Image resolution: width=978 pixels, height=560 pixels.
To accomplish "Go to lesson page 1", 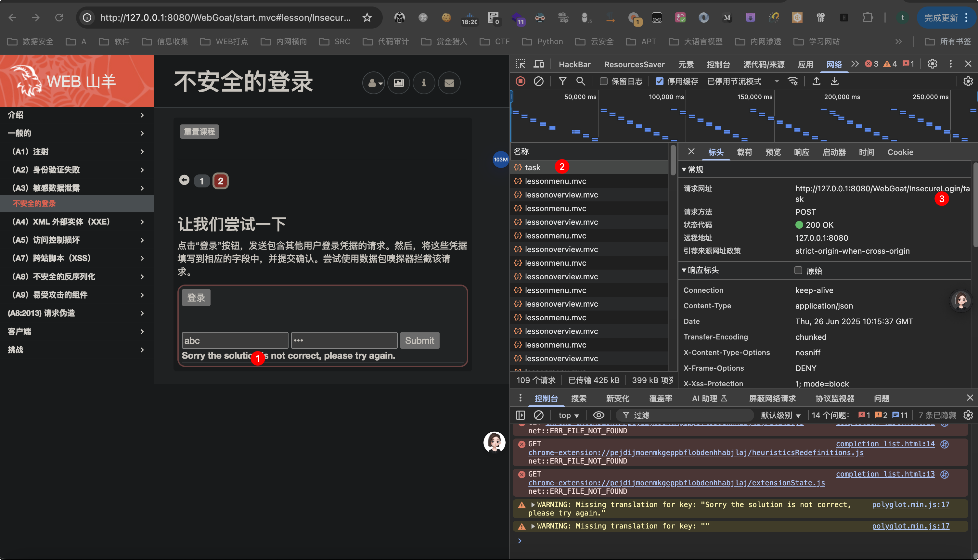I will pos(201,181).
